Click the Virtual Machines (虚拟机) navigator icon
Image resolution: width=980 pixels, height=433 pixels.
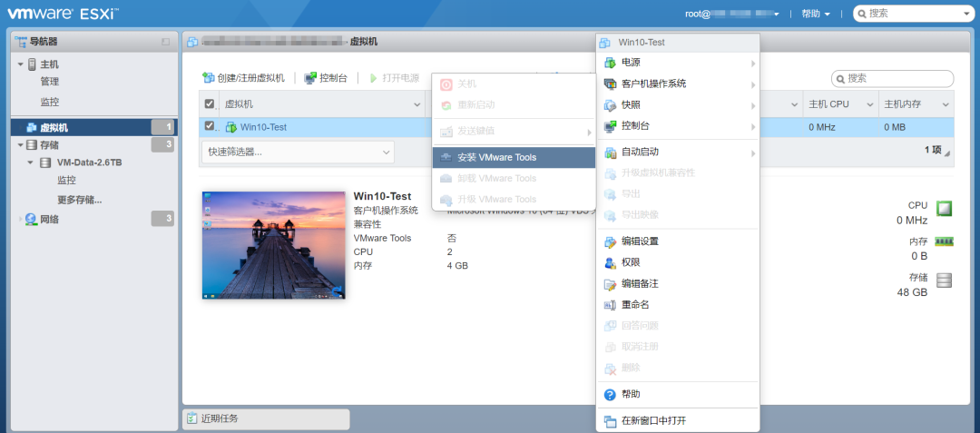pyautogui.click(x=31, y=127)
